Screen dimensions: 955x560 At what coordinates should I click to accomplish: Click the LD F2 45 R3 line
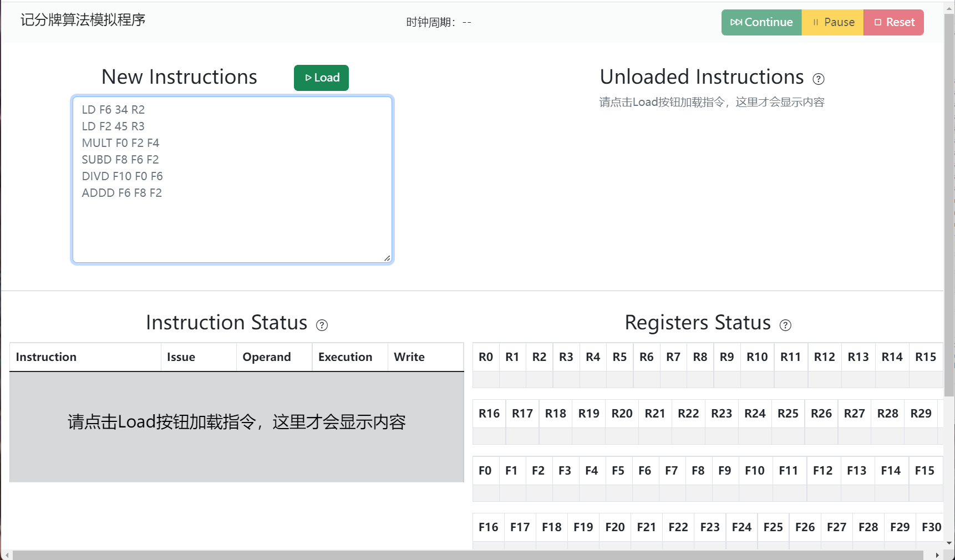113,126
